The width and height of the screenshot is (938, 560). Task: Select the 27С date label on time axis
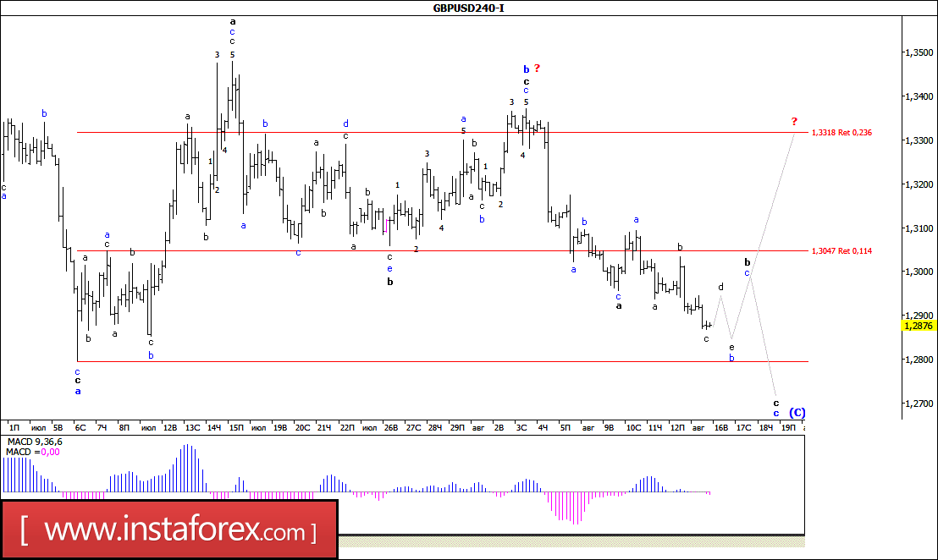pos(413,428)
